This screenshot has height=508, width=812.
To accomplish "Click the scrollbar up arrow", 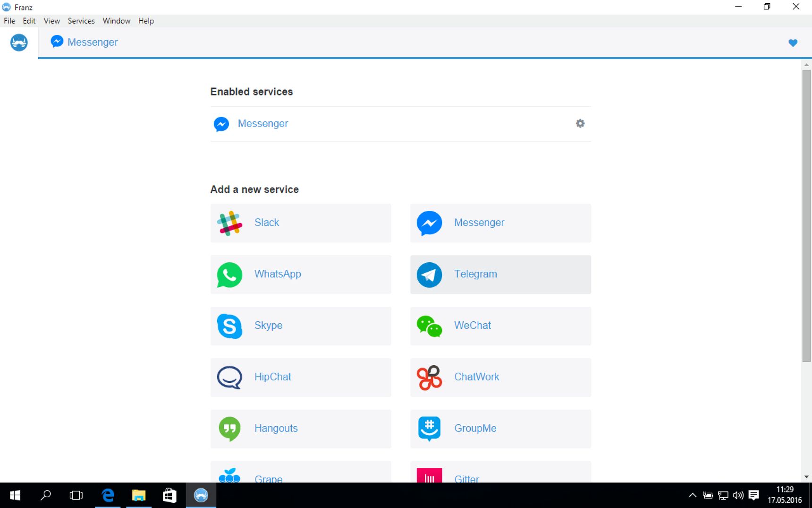I will 806,65.
